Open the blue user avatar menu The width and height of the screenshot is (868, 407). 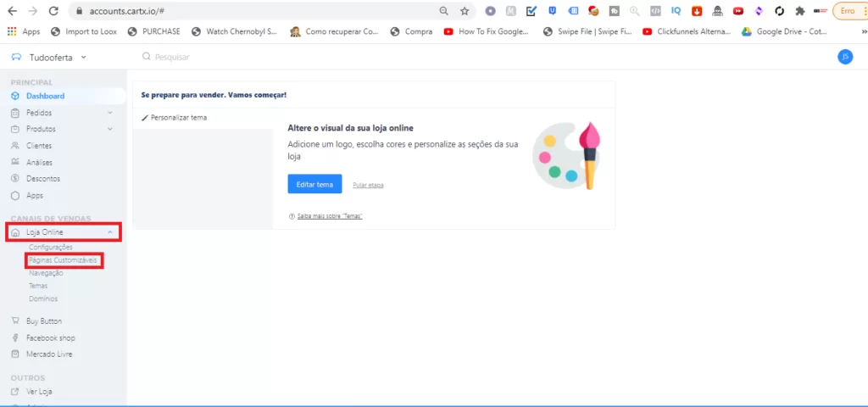point(844,57)
